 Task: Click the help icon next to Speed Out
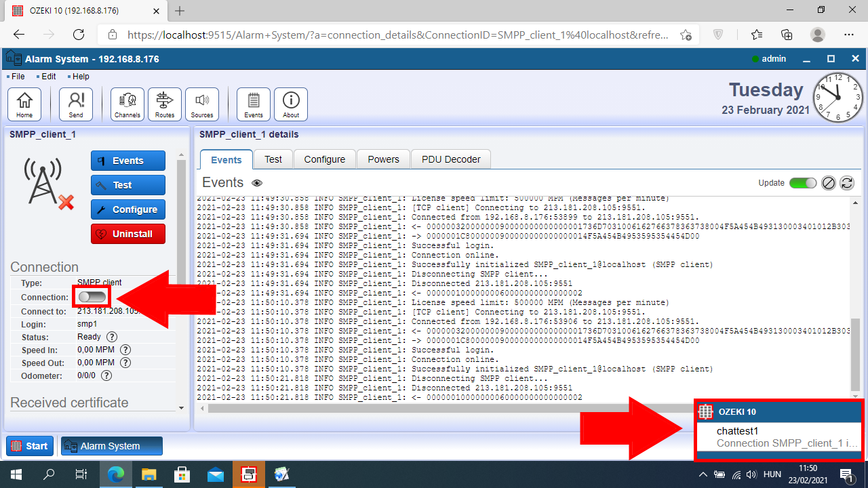click(x=125, y=363)
